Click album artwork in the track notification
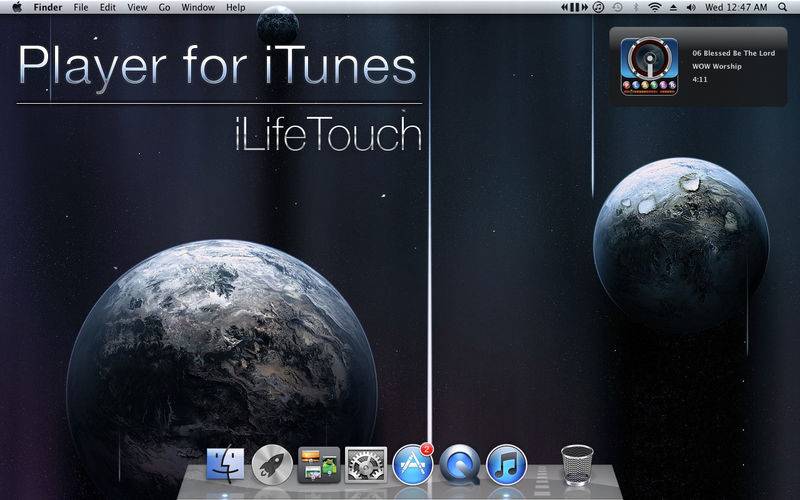800x500 pixels. 649,66
